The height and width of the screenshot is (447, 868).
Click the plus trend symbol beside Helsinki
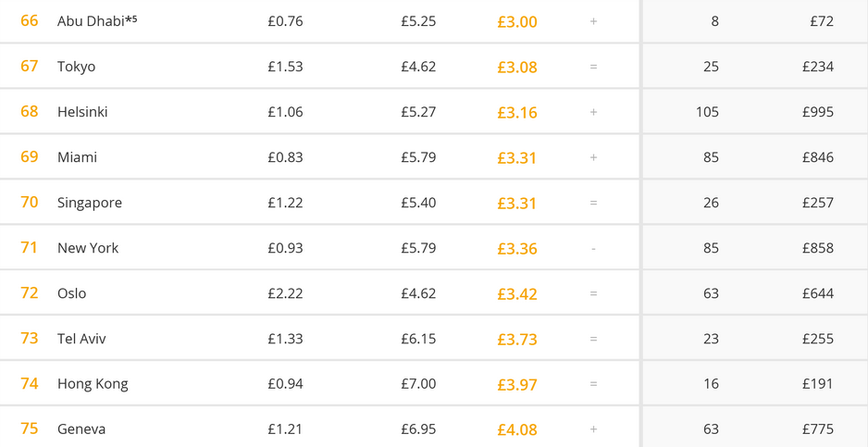click(593, 112)
